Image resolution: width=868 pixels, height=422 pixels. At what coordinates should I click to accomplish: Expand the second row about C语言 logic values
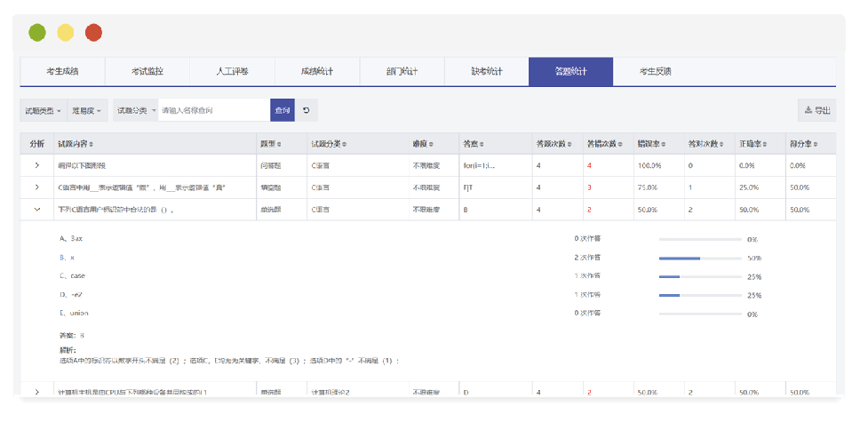(36, 187)
